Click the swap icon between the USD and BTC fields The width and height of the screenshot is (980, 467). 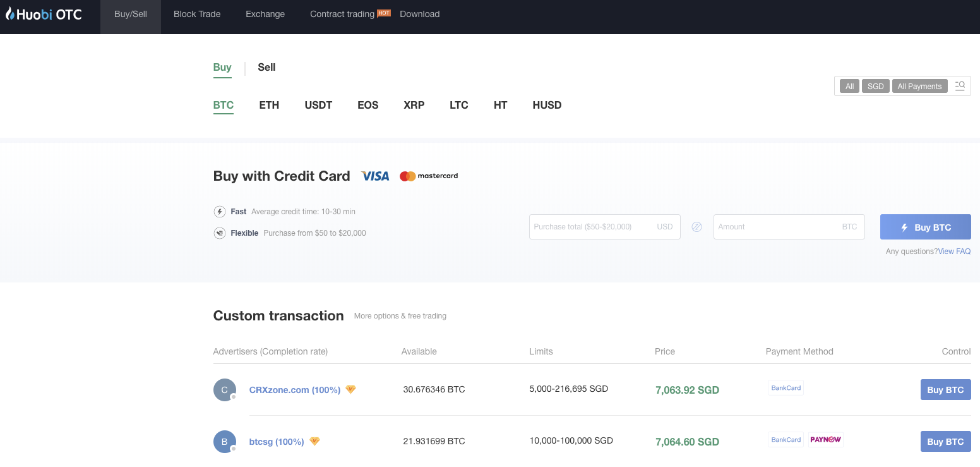(697, 227)
